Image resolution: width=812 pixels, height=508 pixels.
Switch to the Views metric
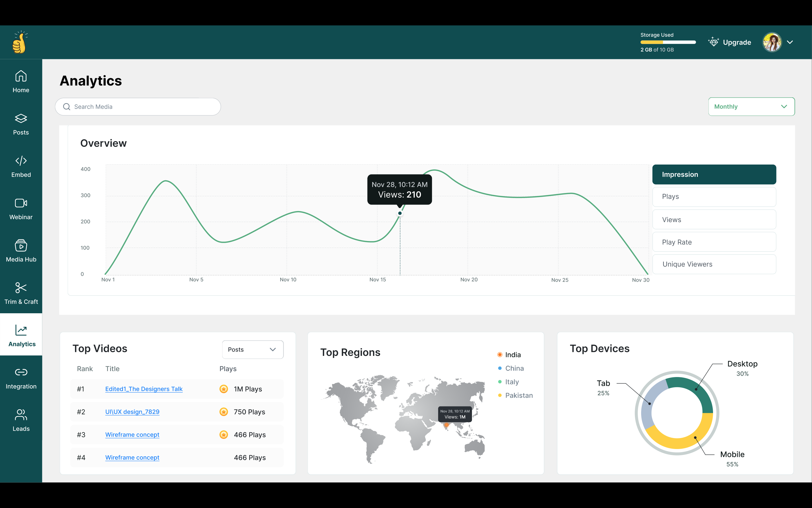point(714,219)
